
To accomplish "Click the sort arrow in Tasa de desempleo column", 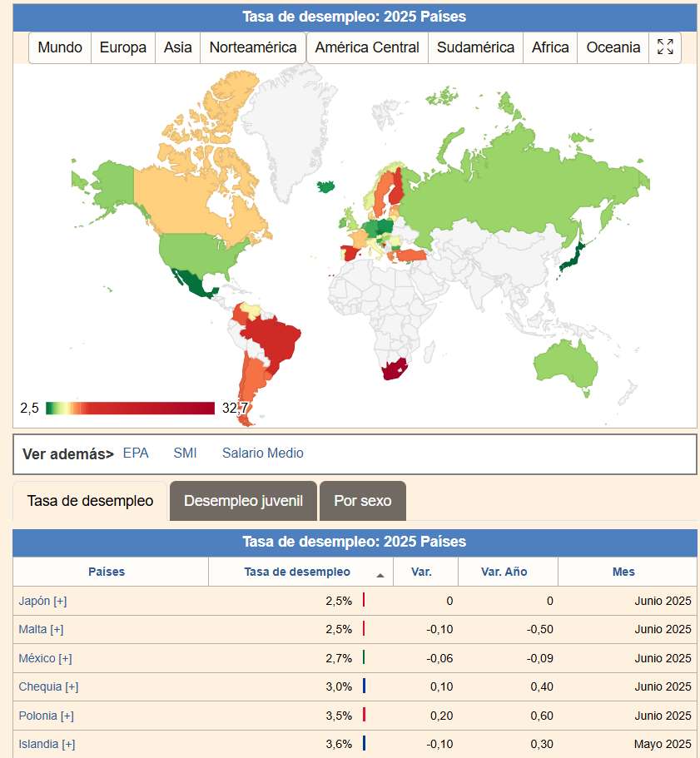I will [380, 575].
